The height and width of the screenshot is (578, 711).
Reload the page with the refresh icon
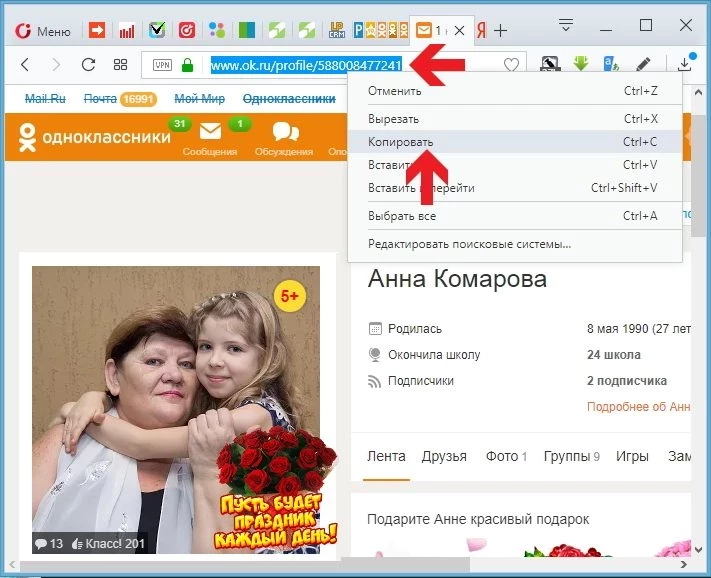[88, 65]
